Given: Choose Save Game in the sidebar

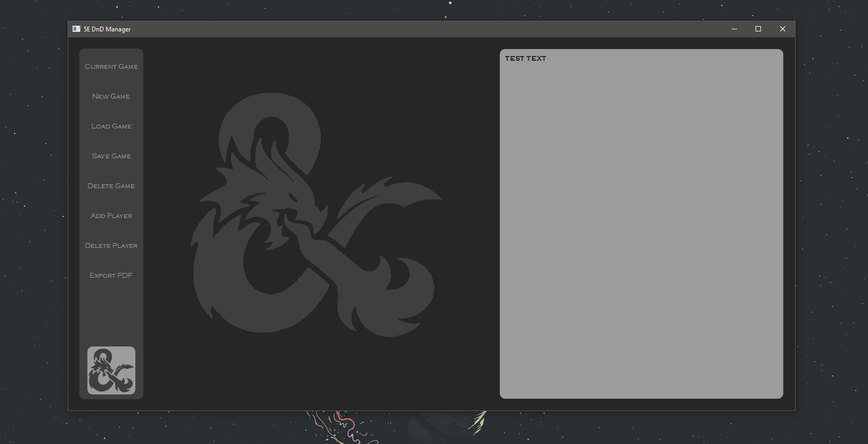Looking at the screenshot, I should 111,156.
